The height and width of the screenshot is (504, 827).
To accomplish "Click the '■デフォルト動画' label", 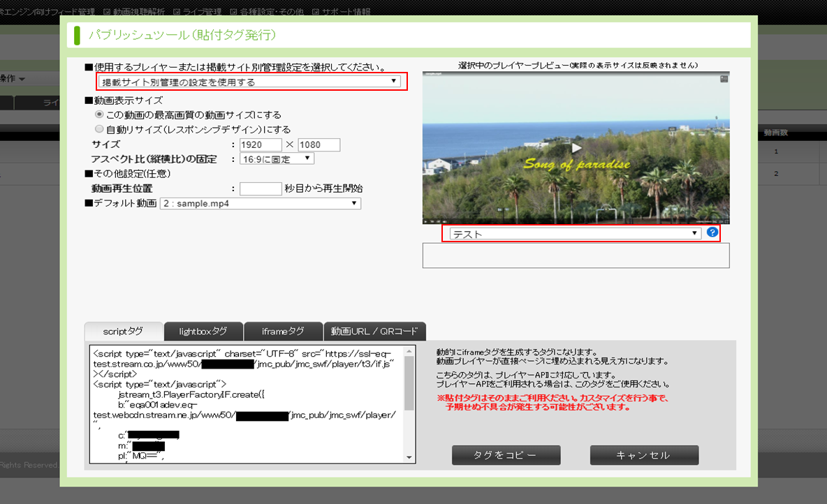I will pyautogui.click(x=121, y=203).
